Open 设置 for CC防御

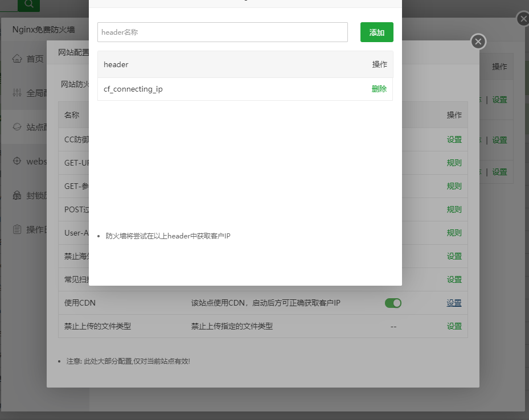click(454, 139)
